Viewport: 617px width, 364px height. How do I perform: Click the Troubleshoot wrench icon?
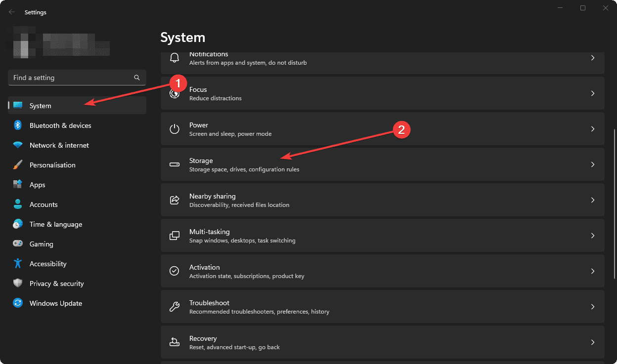[174, 306]
